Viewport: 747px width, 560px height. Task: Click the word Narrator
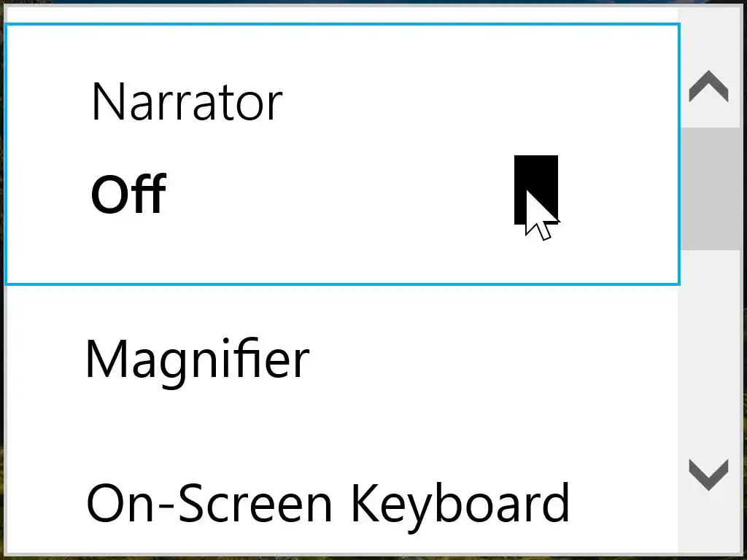click(187, 102)
